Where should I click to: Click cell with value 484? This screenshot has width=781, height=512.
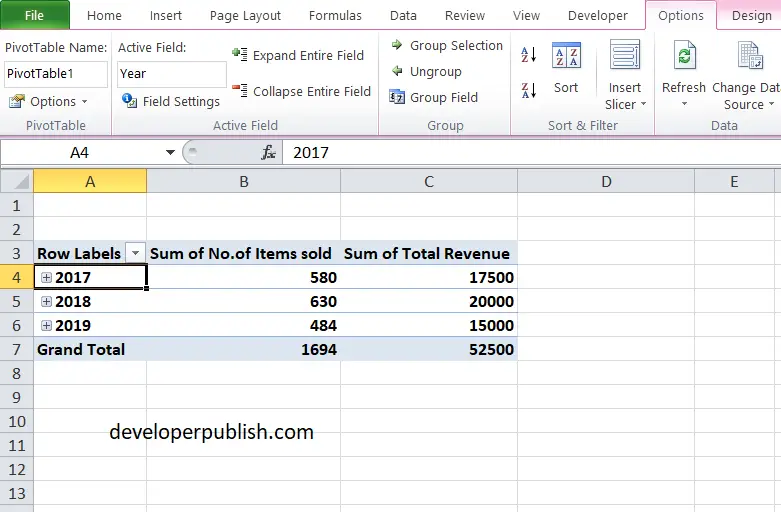coord(244,325)
